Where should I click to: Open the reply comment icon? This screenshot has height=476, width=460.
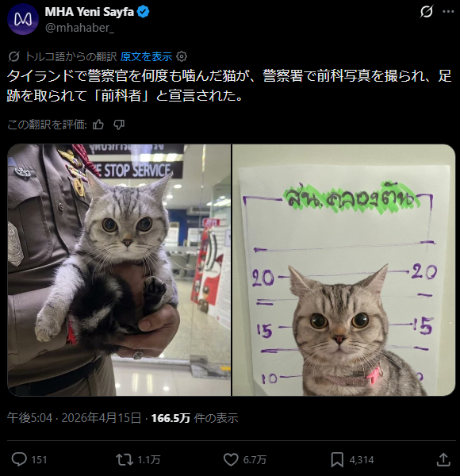tap(19, 459)
